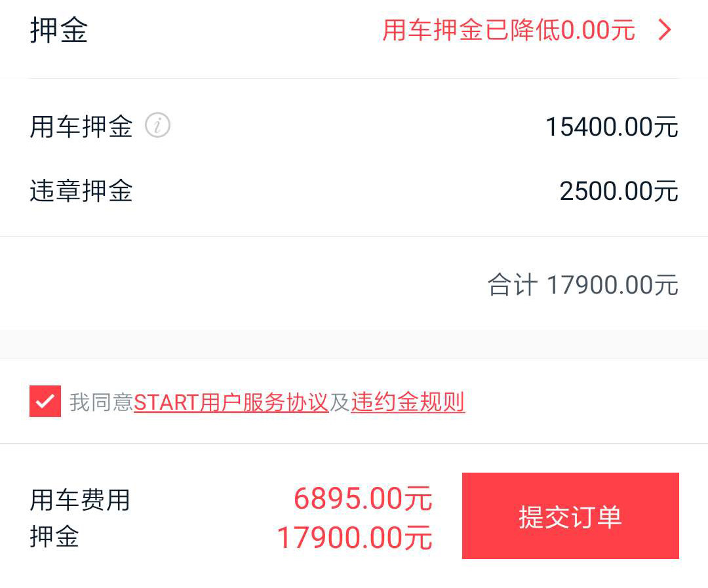
Task: Tap the red 6895.00元 usage fee
Action: pyautogui.click(x=363, y=499)
